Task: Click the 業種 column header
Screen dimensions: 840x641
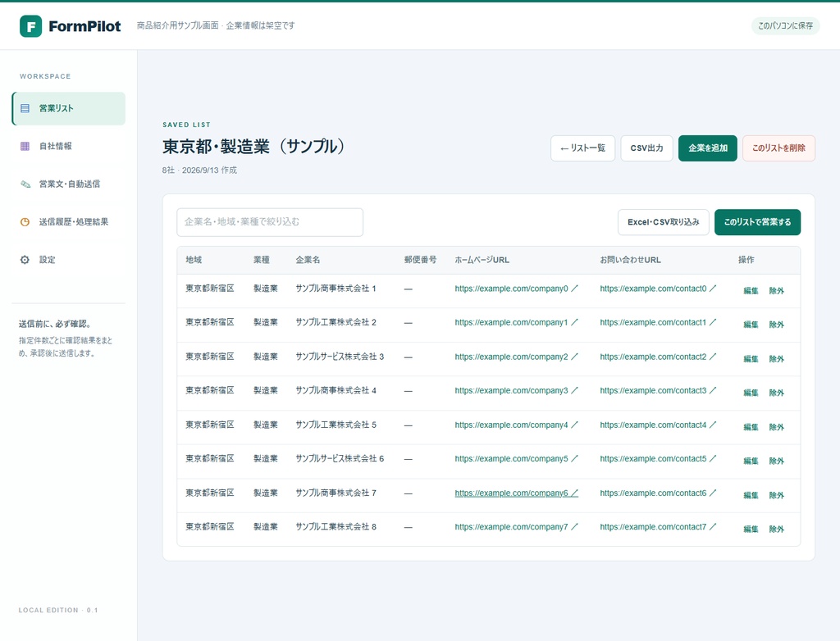Action: 262,260
